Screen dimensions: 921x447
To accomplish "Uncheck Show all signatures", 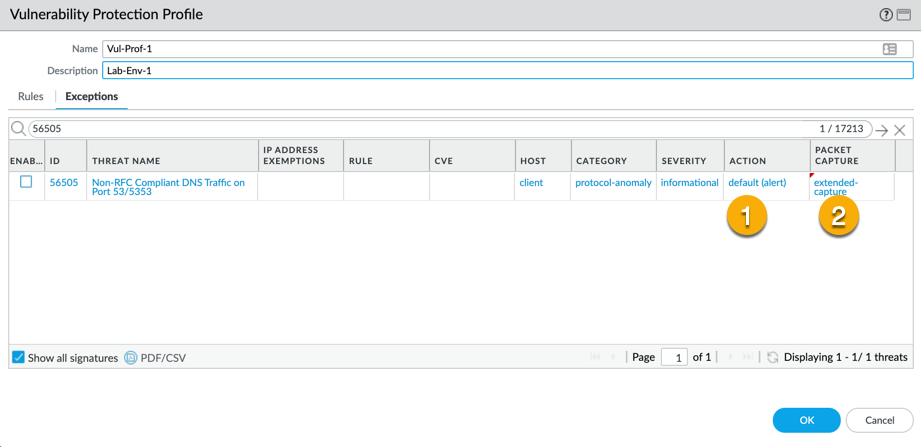I will point(18,357).
